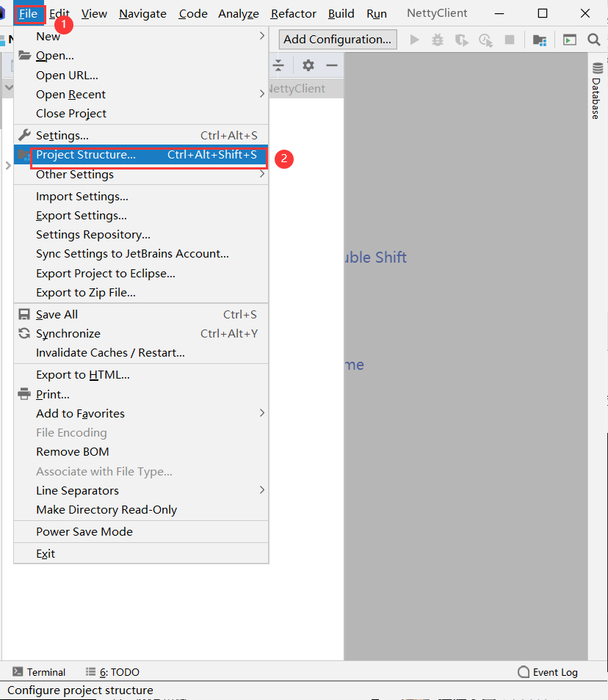608x700 pixels.
Task: Open Settings Repository...
Action: [141, 235]
